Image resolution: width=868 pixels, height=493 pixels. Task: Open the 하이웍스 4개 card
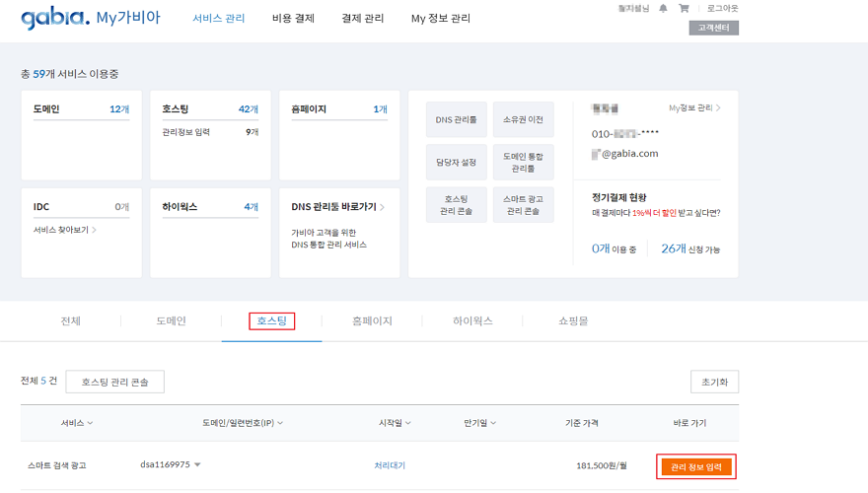(210, 233)
